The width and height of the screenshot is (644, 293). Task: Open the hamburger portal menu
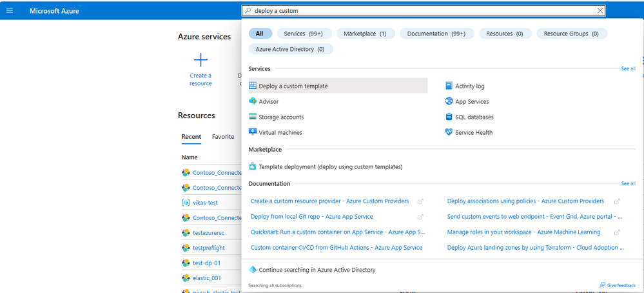pyautogui.click(x=10, y=11)
